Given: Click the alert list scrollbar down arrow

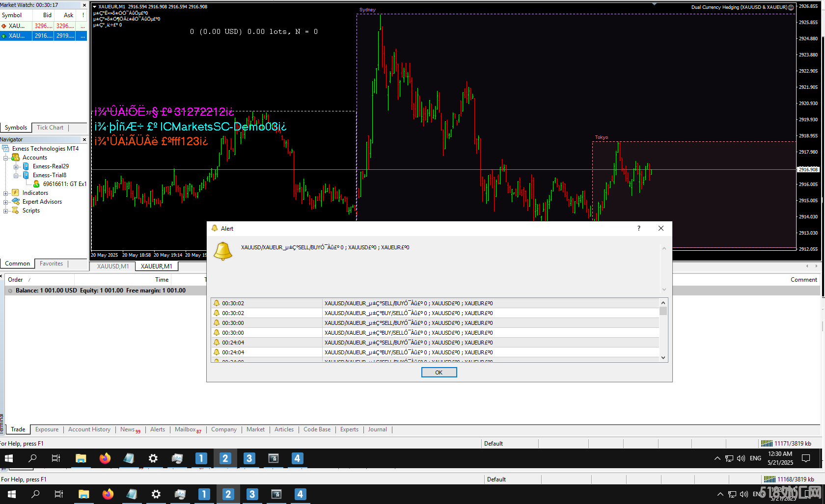Looking at the screenshot, I should pyautogui.click(x=663, y=358).
